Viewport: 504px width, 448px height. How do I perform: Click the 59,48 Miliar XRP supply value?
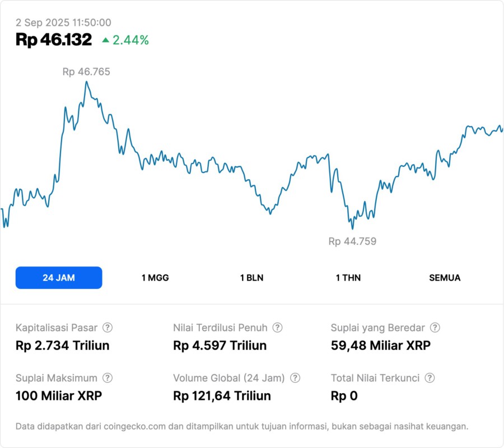click(x=381, y=346)
